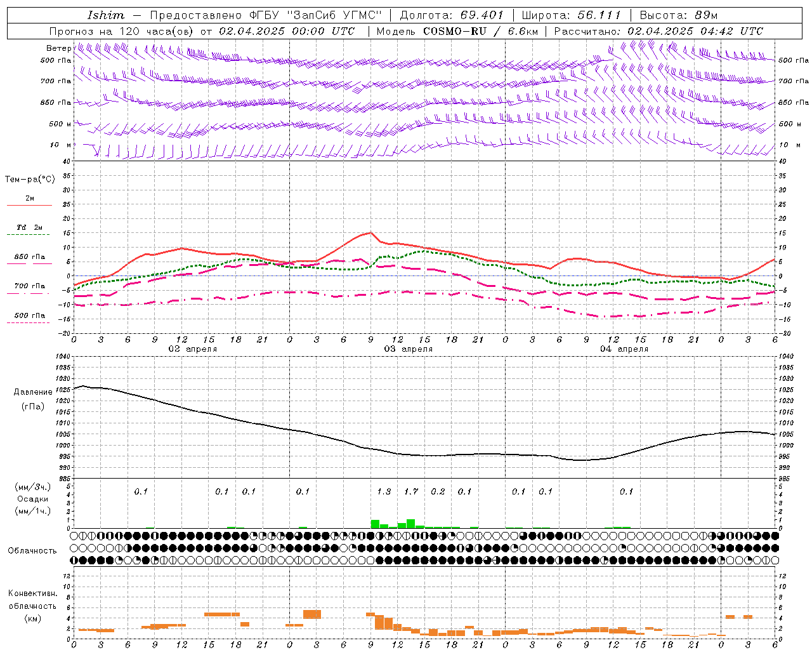The width and height of the screenshot is (812, 650).
Task: Click the "700 гПа" temperature legend entry
Action: [x=30, y=286]
